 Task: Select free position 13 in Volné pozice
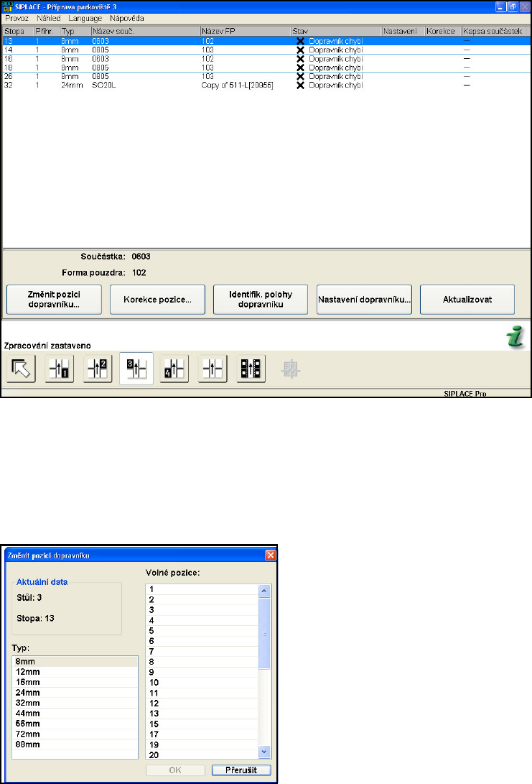pos(202,714)
